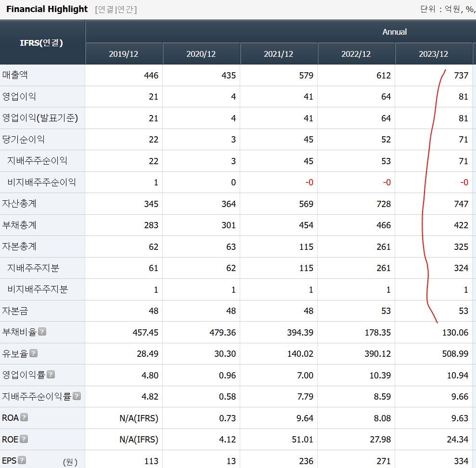Click the 2022/12 유보율 value 390.12
476x468 pixels.
pyautogui.click(x=378, y=354)
